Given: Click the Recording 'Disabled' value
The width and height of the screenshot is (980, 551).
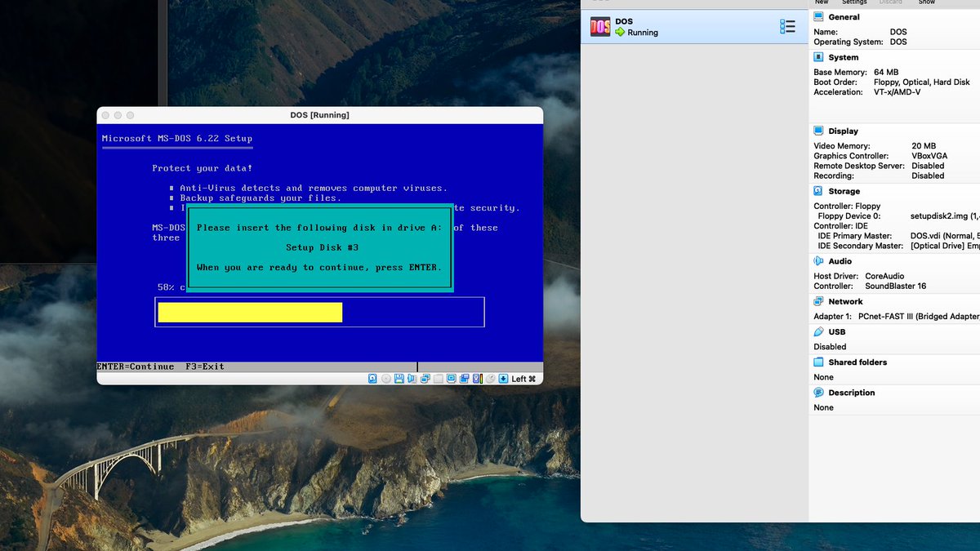Looking at the screenshot, I should (928, 176).
